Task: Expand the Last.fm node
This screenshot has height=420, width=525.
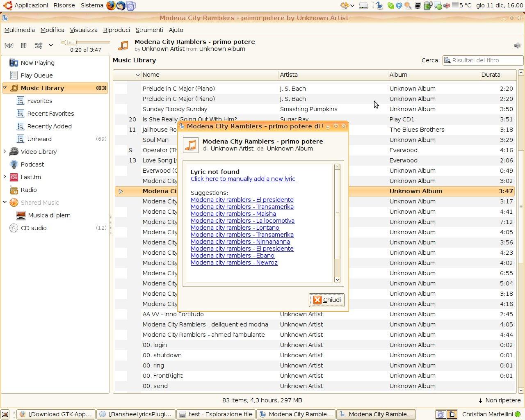Action: pyautogui.click(x=5, y=177)
